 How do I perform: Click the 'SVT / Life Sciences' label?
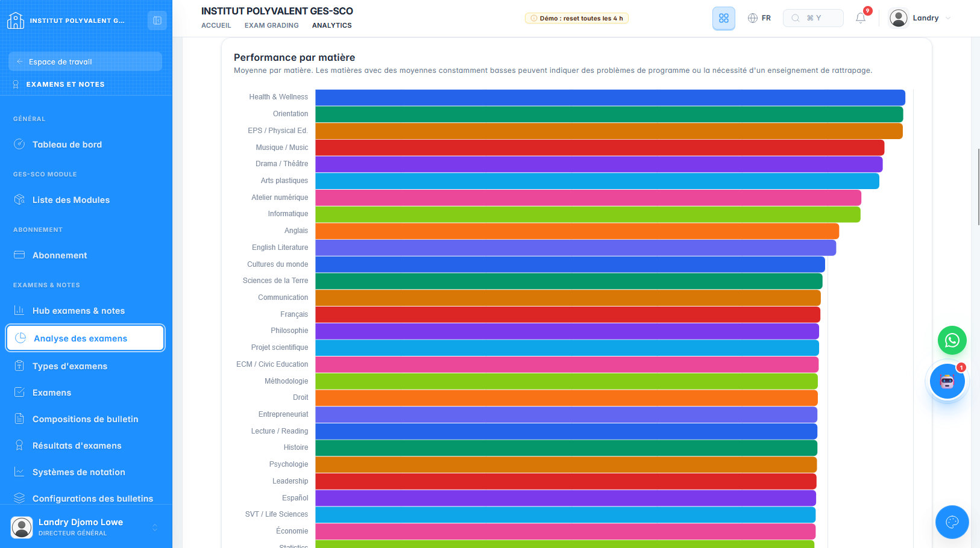tap(277, 514)
